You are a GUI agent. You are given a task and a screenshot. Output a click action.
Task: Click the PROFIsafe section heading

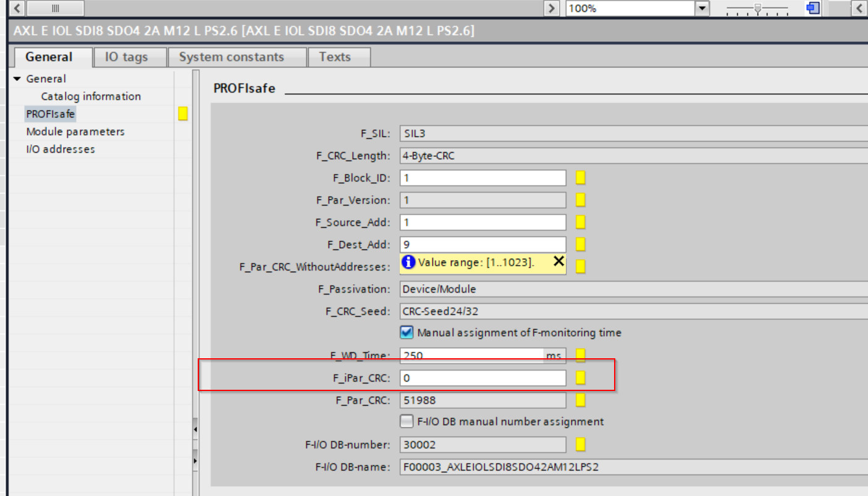[x=245, y=88]
